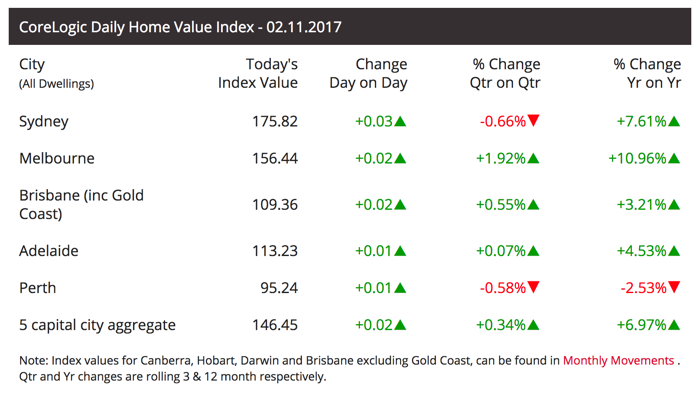This screenshot has height=396, width=700.
Task: Click Perth's red quarterly down arrow
Action: click(533, 287)
